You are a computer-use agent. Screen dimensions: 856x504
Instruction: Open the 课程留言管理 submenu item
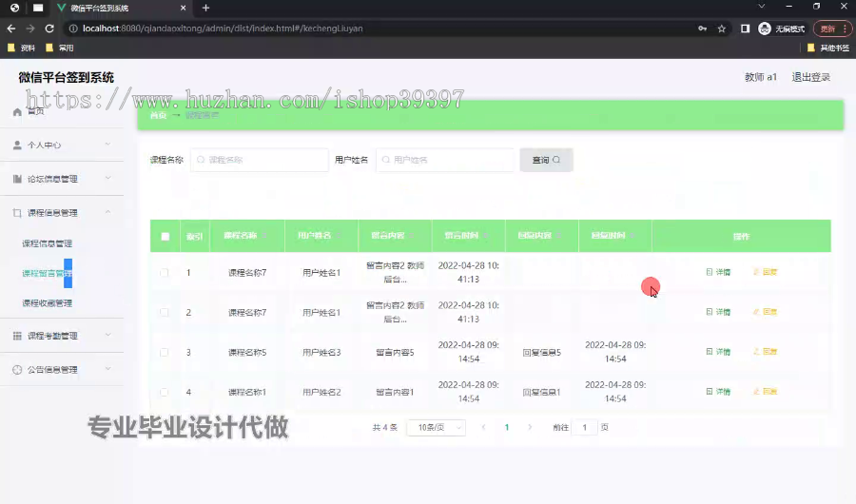pos(47,273)
